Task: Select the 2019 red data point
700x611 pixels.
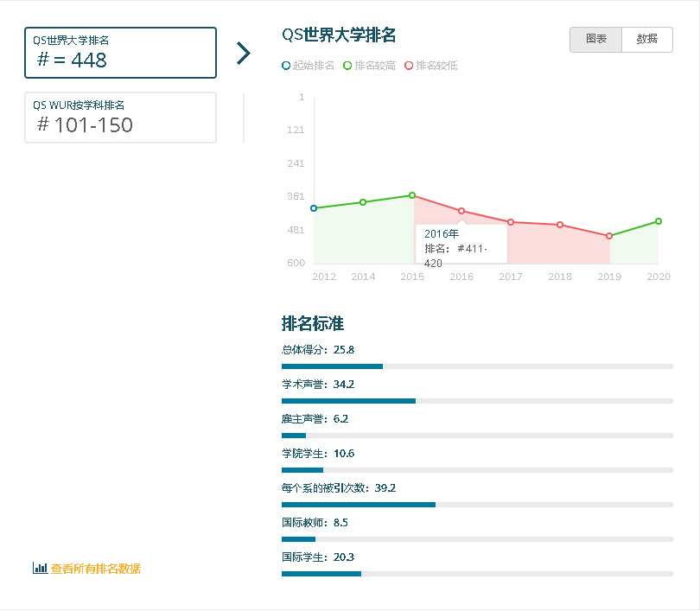Action: 608,235
